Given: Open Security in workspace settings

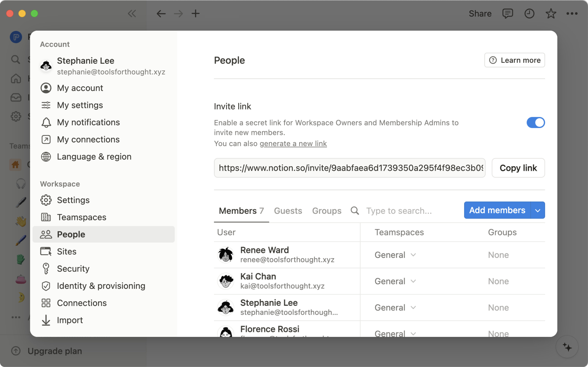Looking at the screenshot, I should click(73, 269).
